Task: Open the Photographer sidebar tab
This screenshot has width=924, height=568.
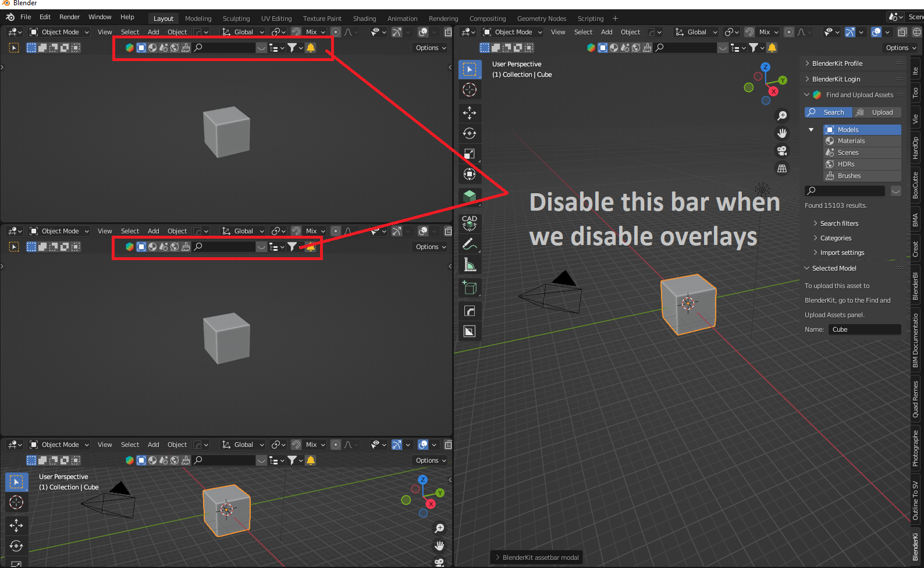Action: tap(916, 448)
